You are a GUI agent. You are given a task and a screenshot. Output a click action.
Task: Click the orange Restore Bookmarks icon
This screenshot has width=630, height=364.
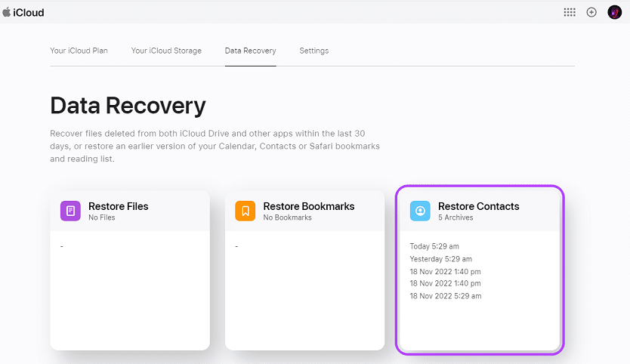click(x=245, y=211)
